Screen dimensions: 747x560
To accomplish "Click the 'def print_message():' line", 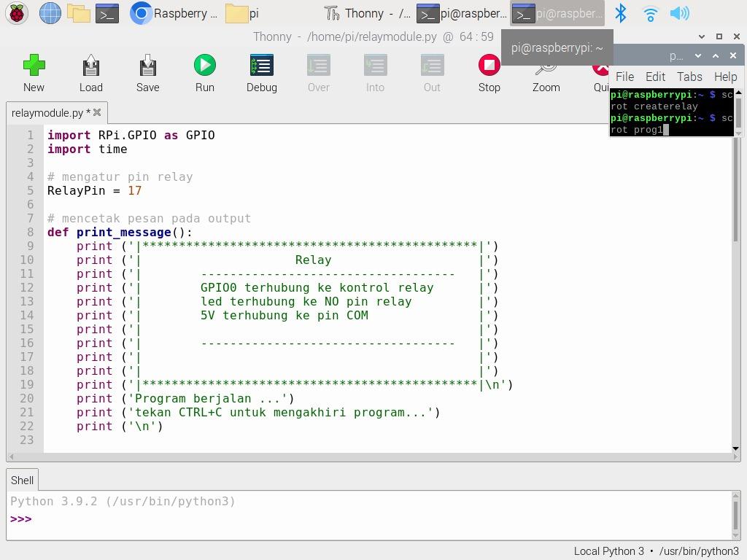I will pos(120,233).
